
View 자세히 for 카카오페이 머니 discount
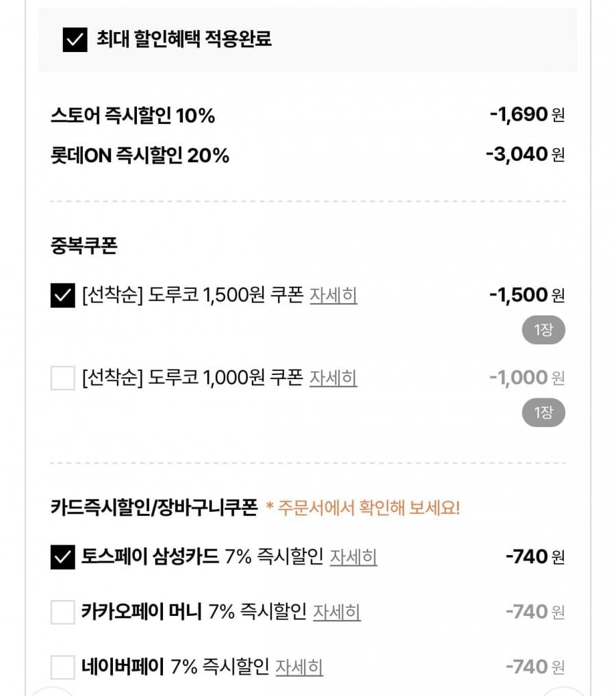point(337,612)
